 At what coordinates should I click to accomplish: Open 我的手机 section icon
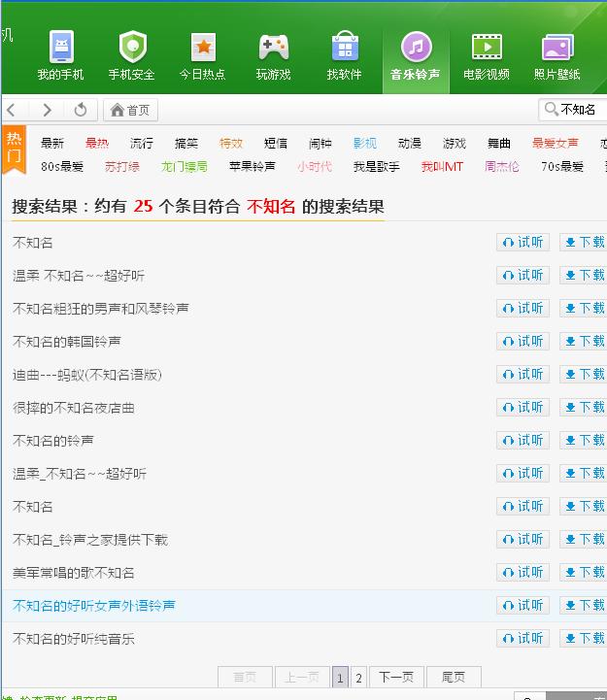pos(61,47)
